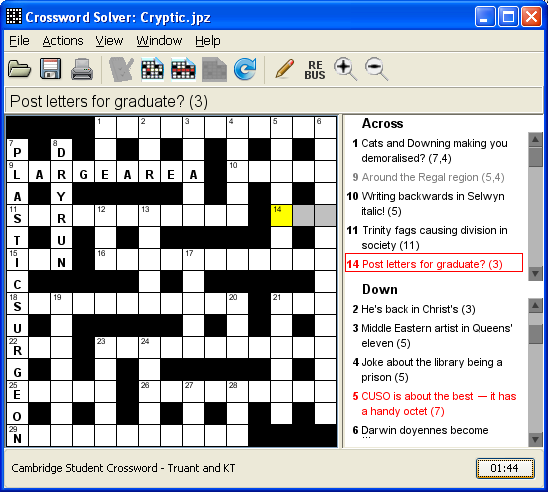
Task: Click the REBUS toolbar button
Action: 315,70
